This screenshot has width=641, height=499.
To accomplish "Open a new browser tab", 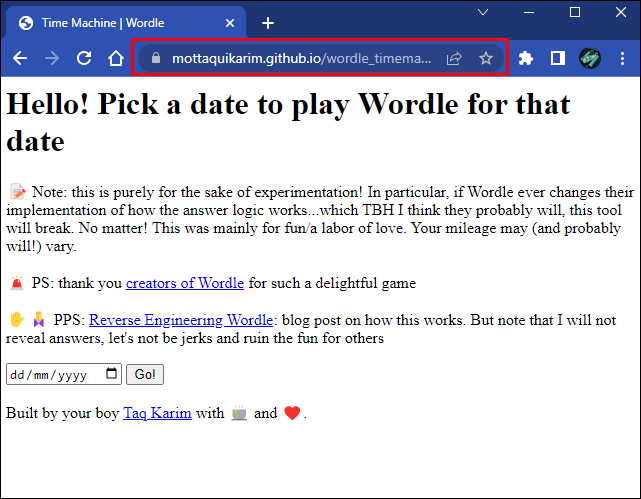I will coord(268,23).
